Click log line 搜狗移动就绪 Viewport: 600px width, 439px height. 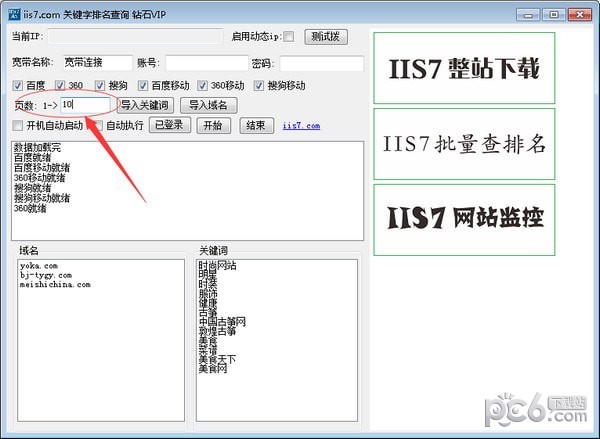pos(42,198)
